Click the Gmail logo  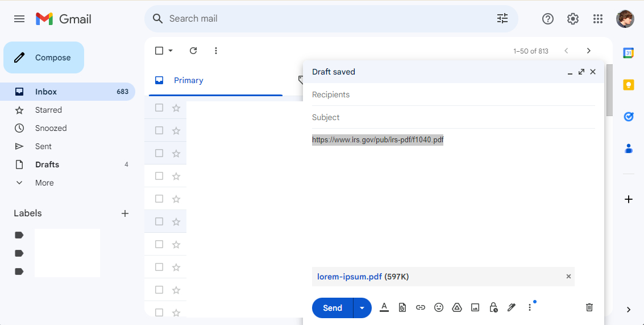tap(63, 19)
